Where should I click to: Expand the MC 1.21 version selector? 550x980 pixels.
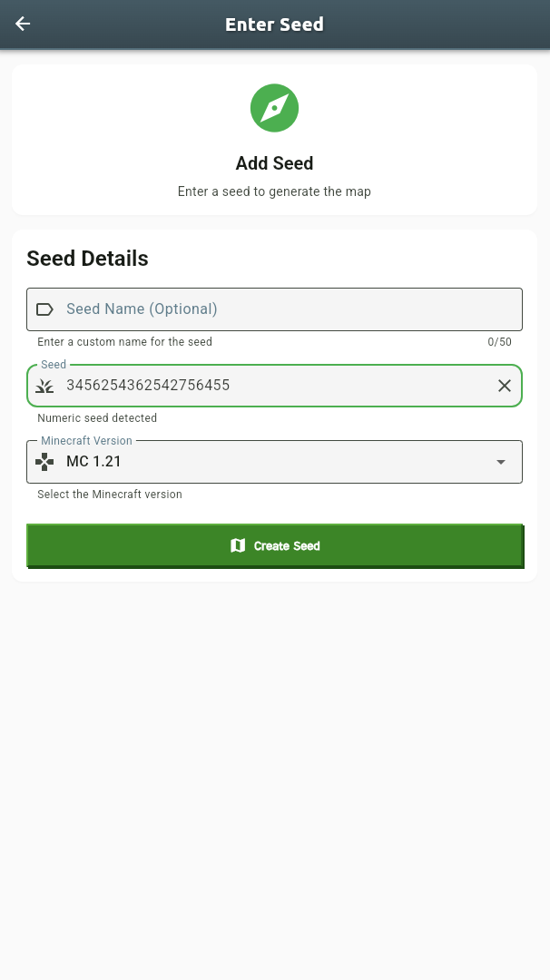pos(274,461)
